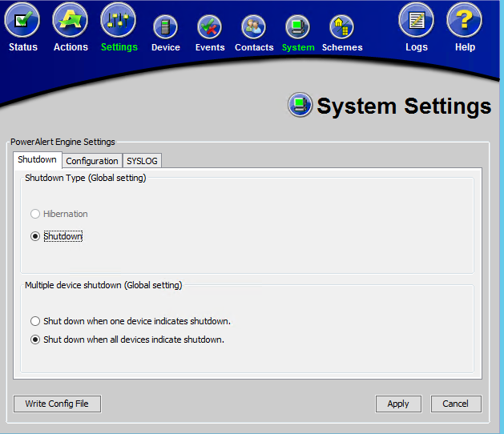Click the Logs text label
Viewport: 504px width, 434px height.
(x=417, y=47)
